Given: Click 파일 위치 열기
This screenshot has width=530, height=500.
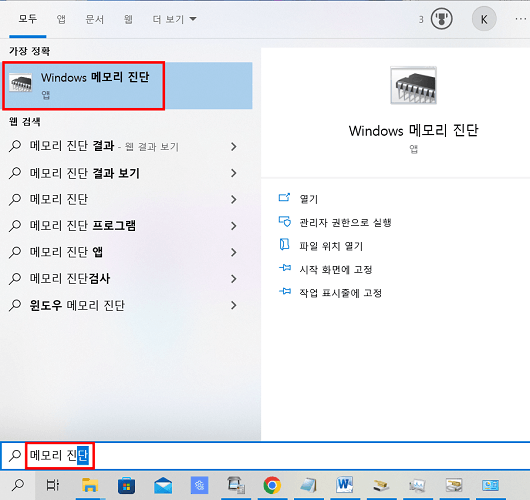Looking at the screenshot, I should coord(331,246).
